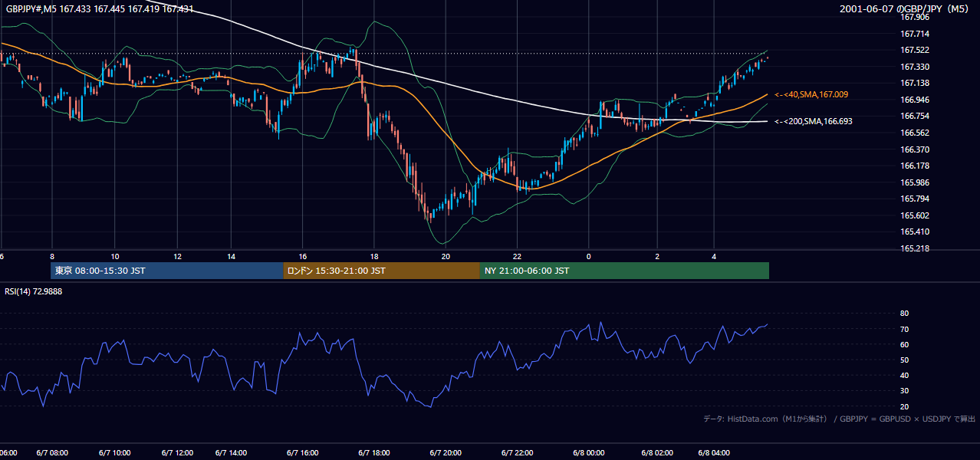Viewport: 980px width, 460px height.
Task: Click hour label 22 on price chart axis
Action: point(518,256)
